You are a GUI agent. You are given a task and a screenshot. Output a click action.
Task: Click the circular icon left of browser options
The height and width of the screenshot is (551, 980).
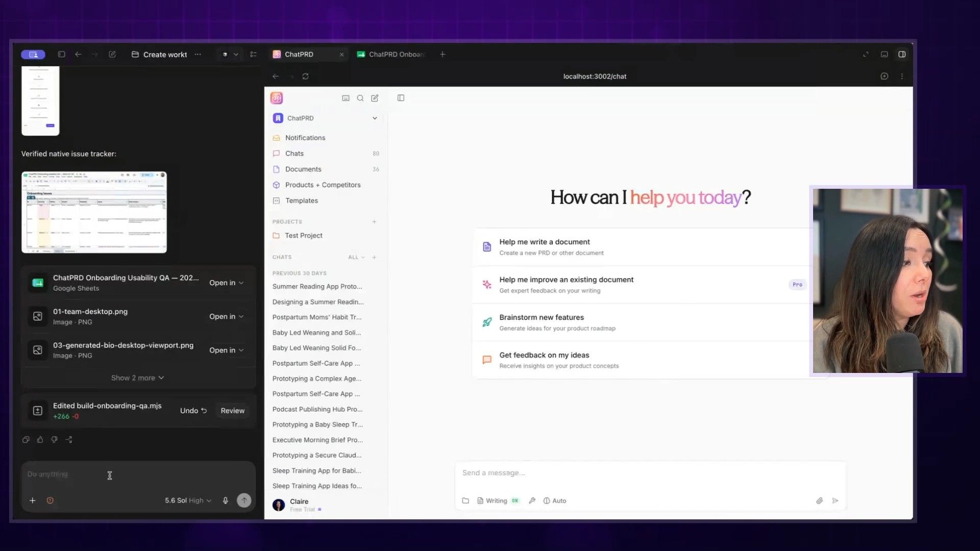[x=884, y=77]
